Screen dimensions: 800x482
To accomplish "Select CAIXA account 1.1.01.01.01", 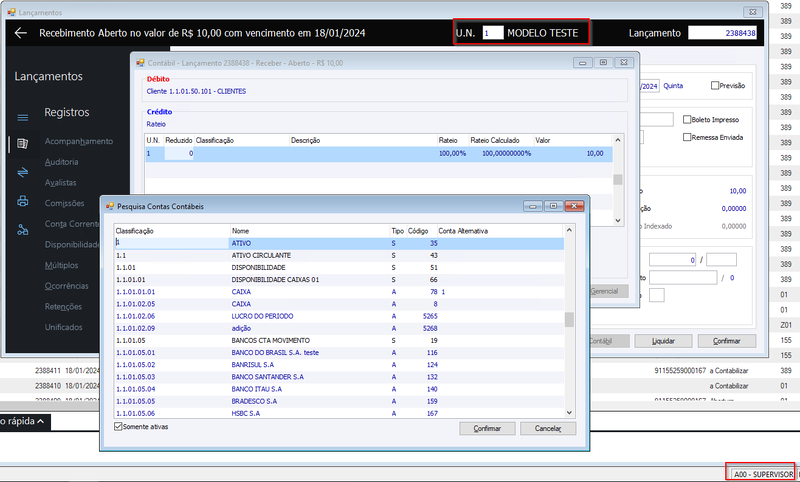I will pyautogui.click(x=339, y=292).
